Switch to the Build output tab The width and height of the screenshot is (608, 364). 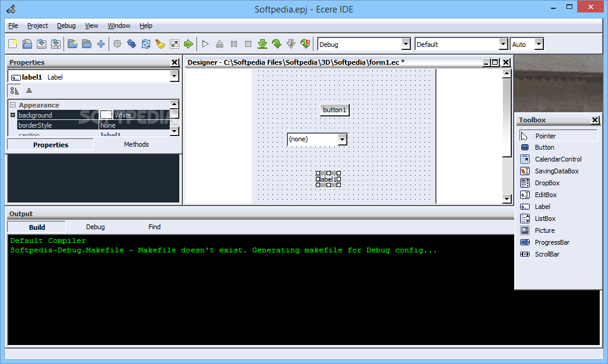37,227
